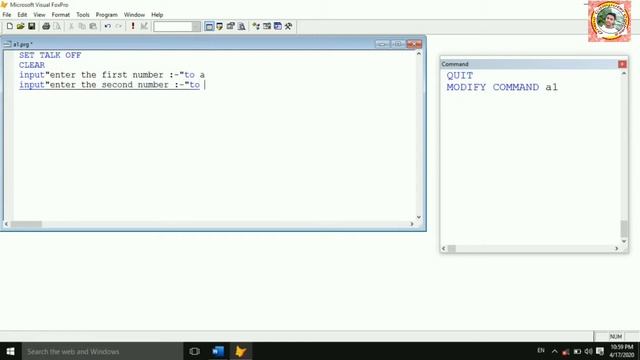Image resolution: width=640 pixels, height=360 pixels.
Task: Click the Command window scrollbar up arrow
Action: pos(624,73)
